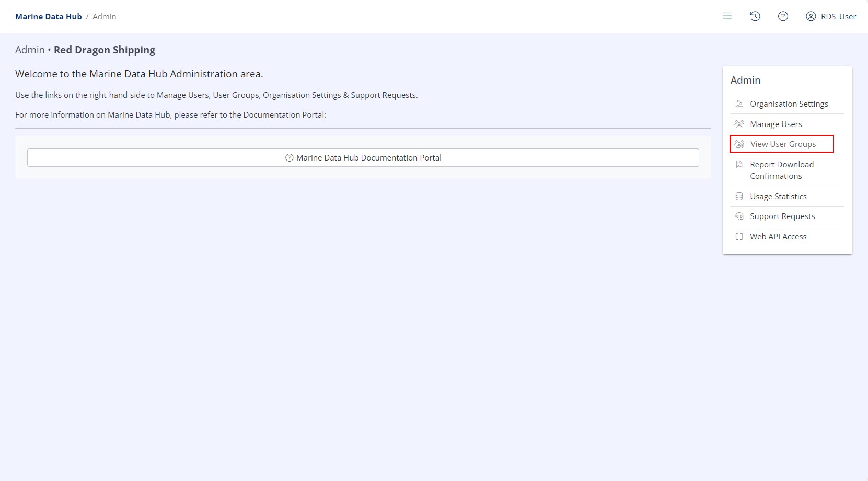Open help via the question mark icon
This screenshot has width=868, height=481.
[x=783, y=16]
